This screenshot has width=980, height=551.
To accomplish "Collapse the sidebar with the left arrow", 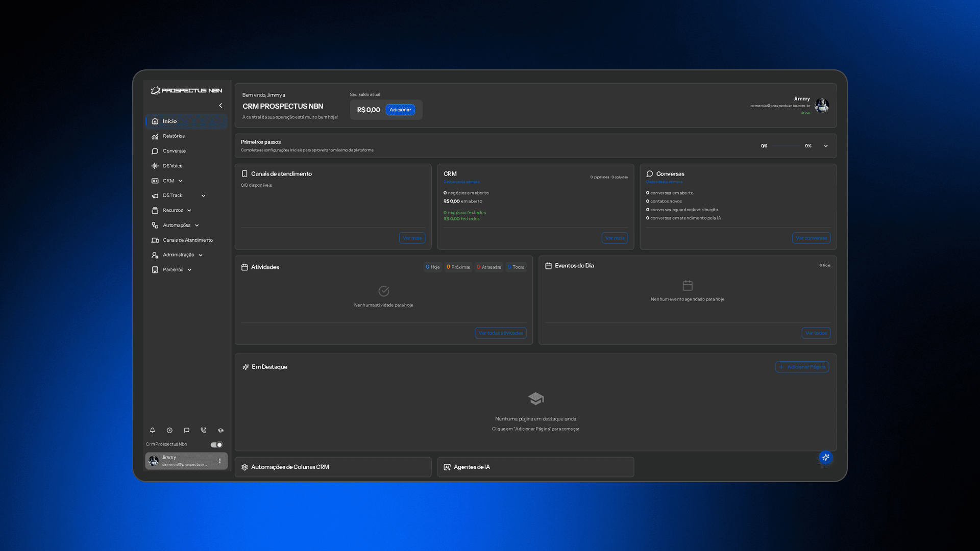I will point(220,106).
